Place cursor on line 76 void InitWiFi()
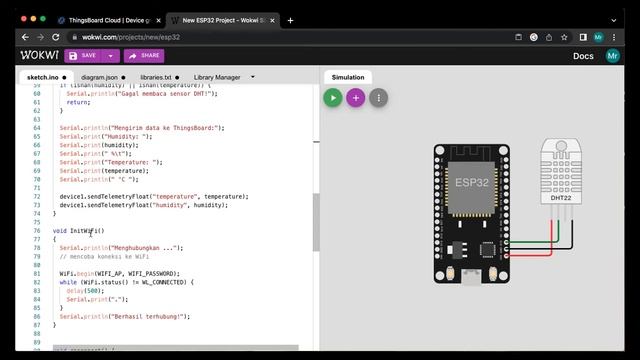 click(x=78, y=231)
